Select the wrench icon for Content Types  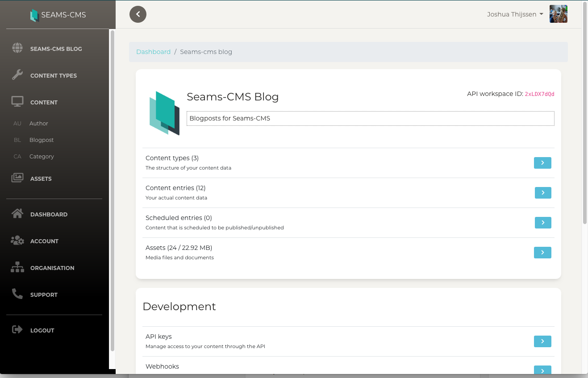click(x=17, y=75)
